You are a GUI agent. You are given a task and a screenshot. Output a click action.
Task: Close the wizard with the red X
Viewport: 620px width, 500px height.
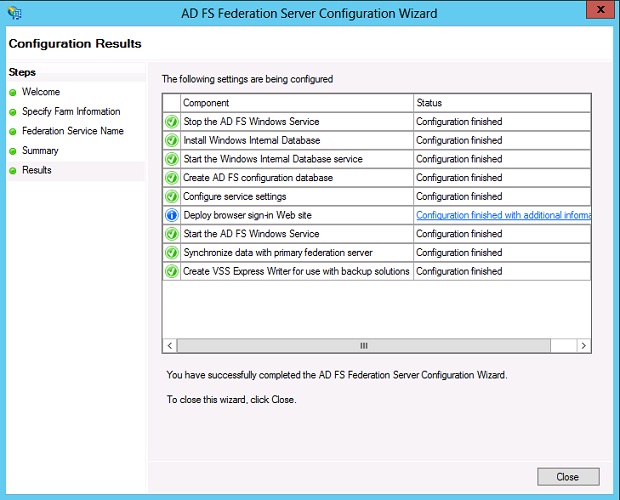(600, 9)
